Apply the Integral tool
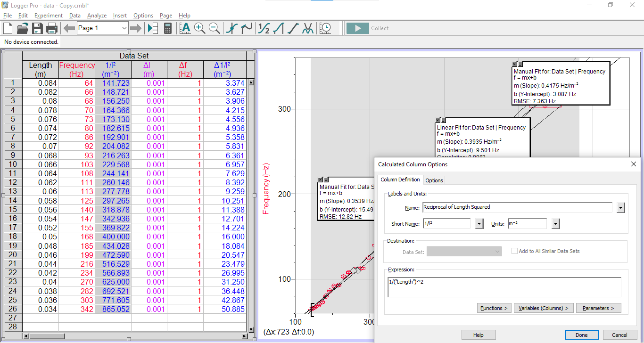The height and width of the screenshot is (343, 644). point(279,28)
